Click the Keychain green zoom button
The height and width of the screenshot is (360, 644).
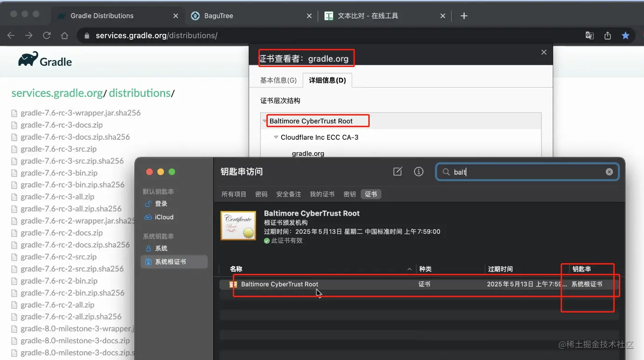(172, 172)
